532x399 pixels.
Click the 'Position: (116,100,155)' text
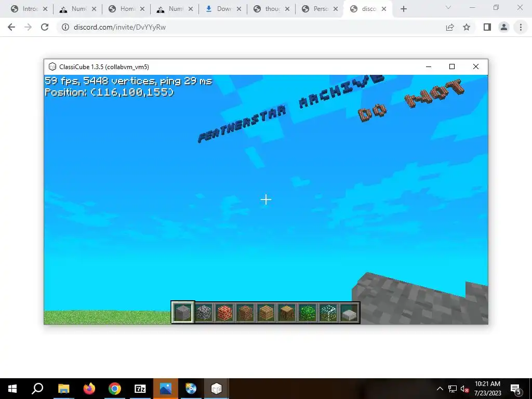pos(109,92)
